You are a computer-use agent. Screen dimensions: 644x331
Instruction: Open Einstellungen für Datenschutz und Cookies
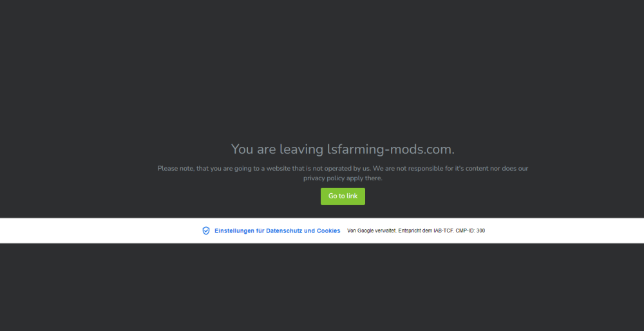click(x=277, y=231)
